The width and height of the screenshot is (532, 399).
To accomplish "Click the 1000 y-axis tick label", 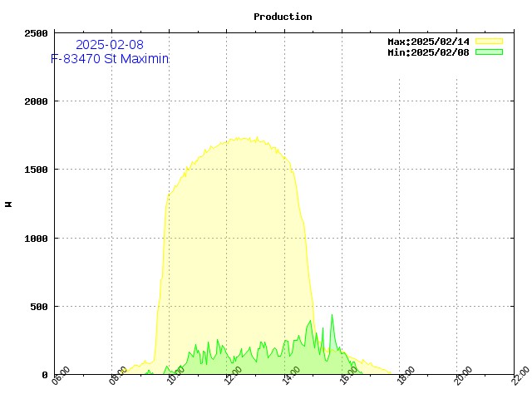I will (x=36, y=239).
